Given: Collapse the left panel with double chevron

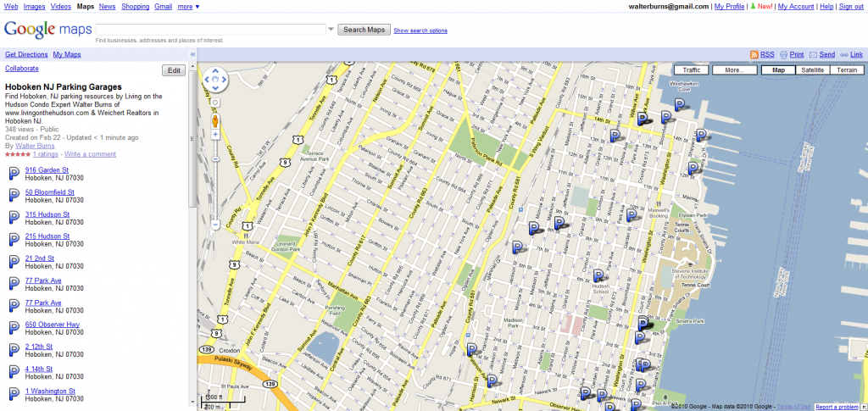Looking at the screenshot, I should (192, 54).
